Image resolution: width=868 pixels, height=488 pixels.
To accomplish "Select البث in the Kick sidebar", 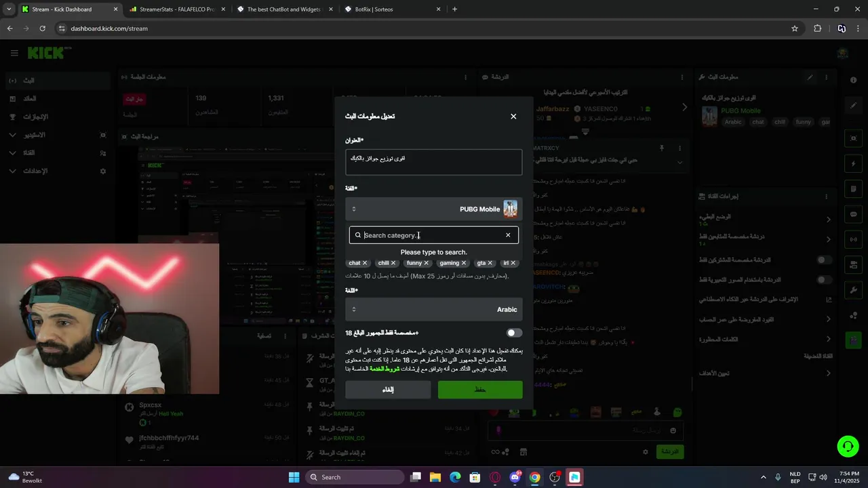I will point(56,81).
